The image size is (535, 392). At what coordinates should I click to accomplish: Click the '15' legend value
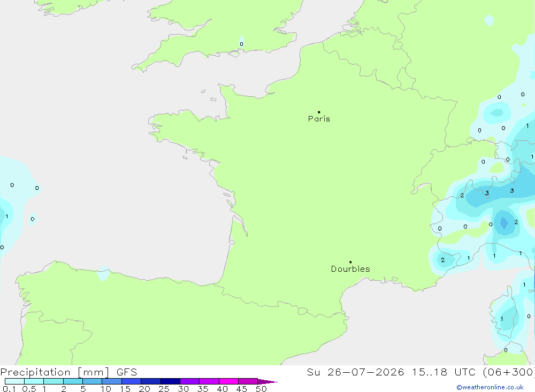tap(125, 389)
